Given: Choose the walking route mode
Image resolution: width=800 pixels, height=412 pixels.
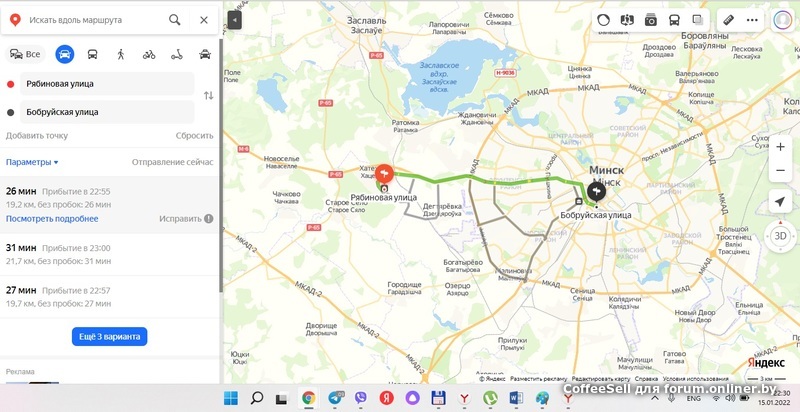Looking at the screenshot, I should coord(121,54).
